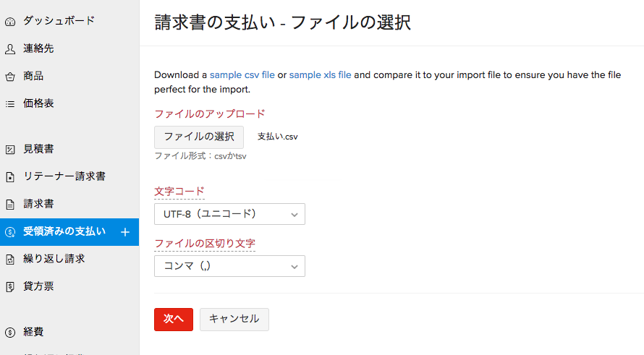Click the ダッシュボード gauge icon in sidebar
The width and height of the screenshot is (644, 355).
10,21
